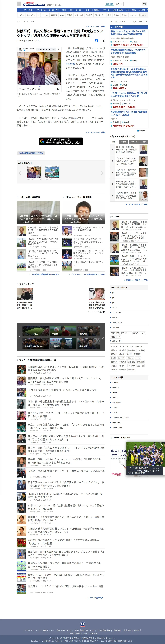Click the Sponichi Annex logo
This screenshot has height=644, width=165.
tap(34, 4)
